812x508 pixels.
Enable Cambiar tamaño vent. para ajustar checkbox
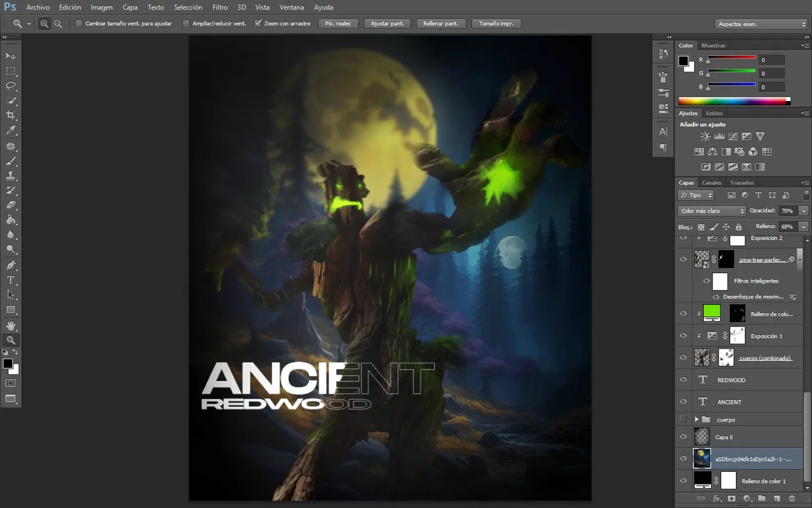click(x=79, y=23)
